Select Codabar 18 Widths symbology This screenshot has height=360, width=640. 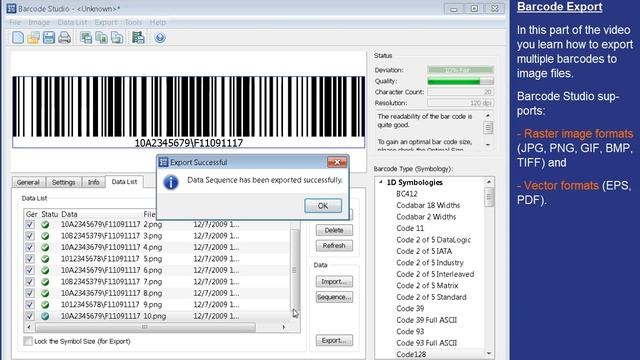point(428,205)
